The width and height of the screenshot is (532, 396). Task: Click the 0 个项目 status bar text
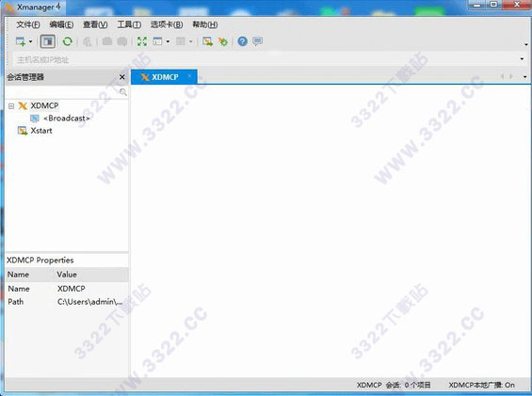click(x=417, y=385)
